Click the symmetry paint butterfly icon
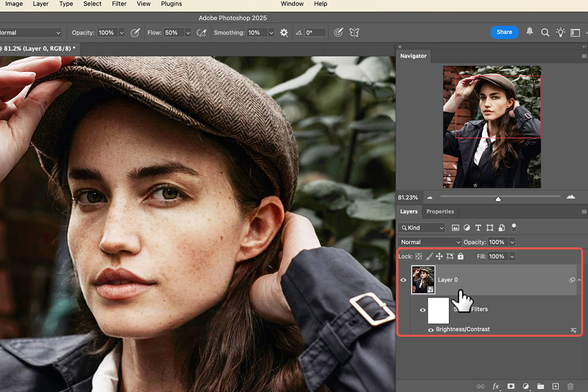This screenshot has height=392, width=588. (x=354, y=33)
